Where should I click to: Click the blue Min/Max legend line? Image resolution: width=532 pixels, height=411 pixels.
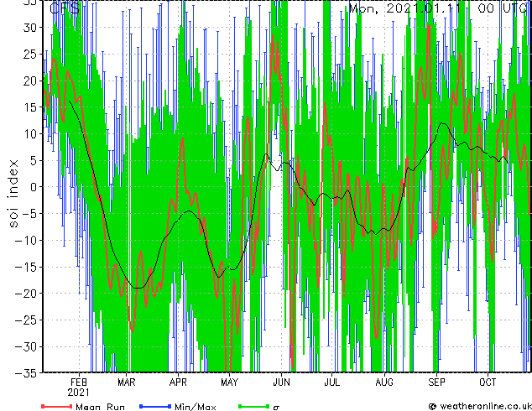point(155,406)
